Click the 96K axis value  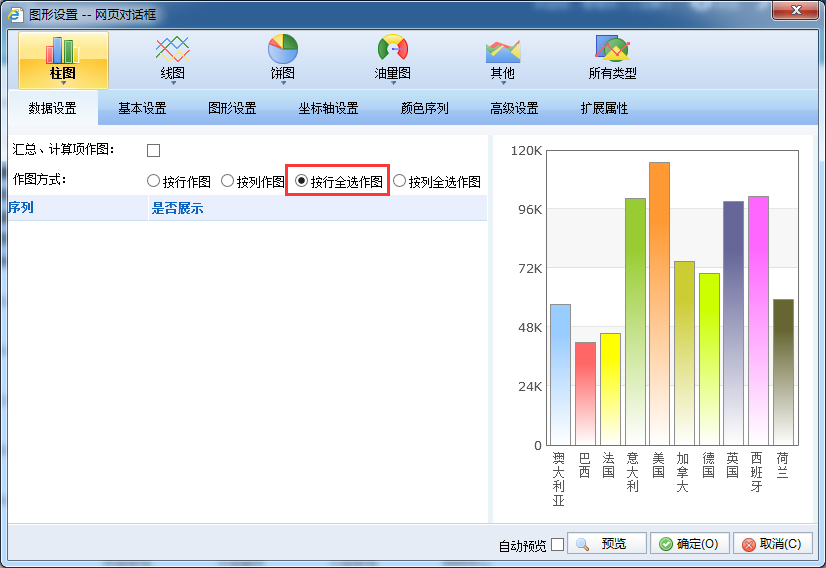pyautogui.click(x=530, y=210)
